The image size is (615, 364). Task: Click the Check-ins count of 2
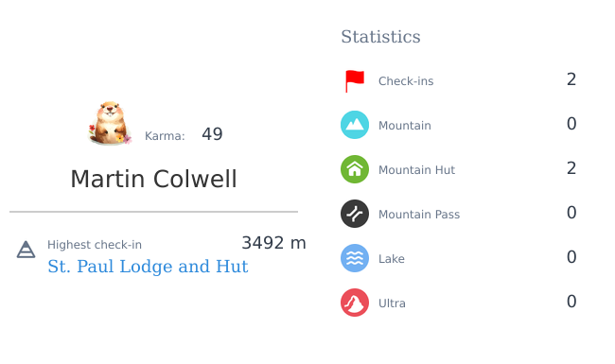point(571,79)
